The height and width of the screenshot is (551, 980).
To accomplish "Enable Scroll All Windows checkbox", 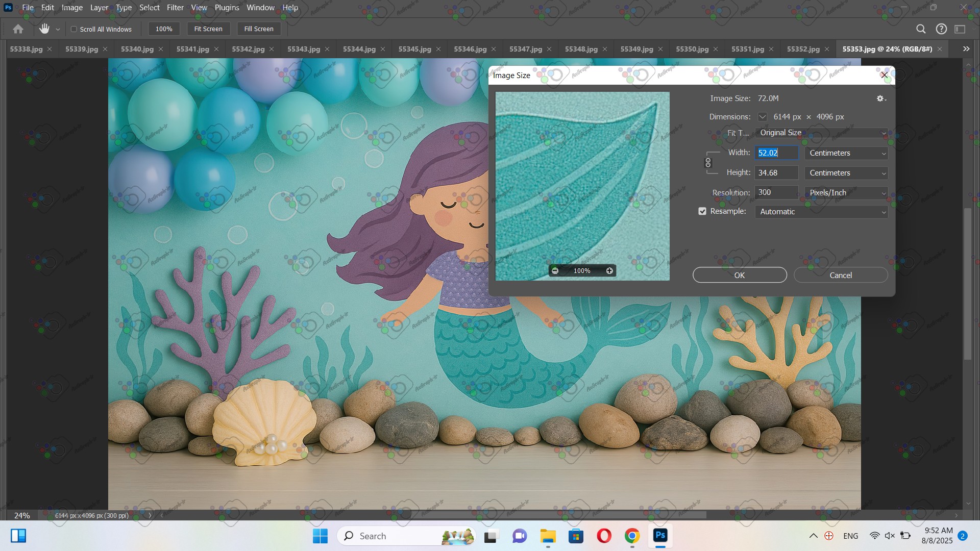I will point(74,29).
